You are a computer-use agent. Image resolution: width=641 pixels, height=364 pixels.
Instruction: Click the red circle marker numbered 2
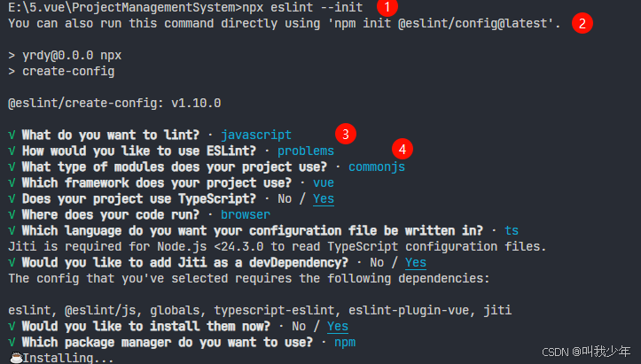(582, 23)
